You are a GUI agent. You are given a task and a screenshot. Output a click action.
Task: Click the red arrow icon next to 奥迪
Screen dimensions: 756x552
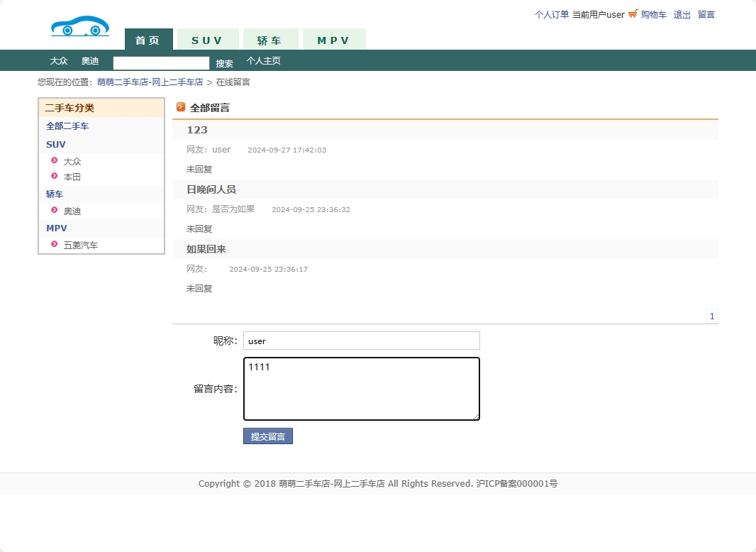click(55, 211)
